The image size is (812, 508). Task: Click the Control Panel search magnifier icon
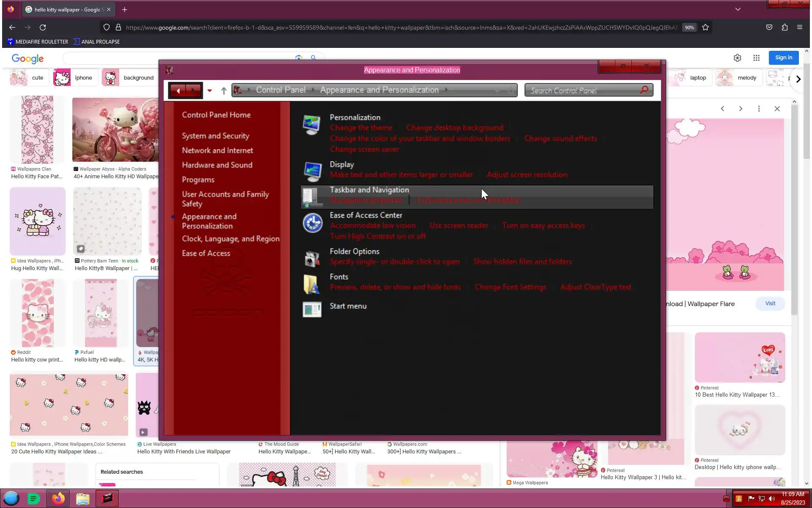click(644, 90)
